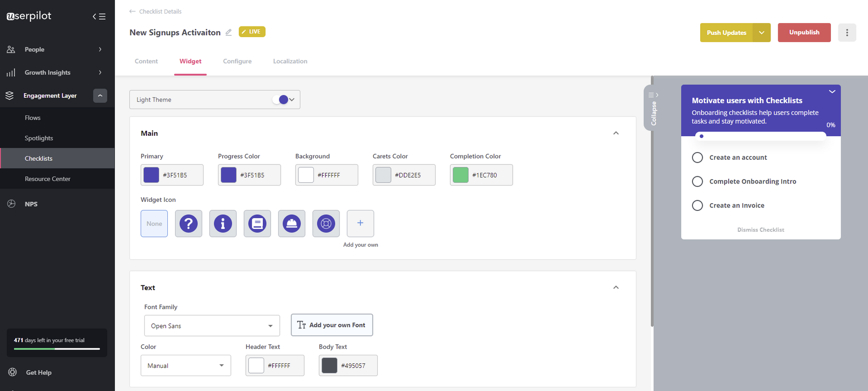Choose the info circle widget icon
Viewport: 868px width, 391px height.
tap(223, 223)
